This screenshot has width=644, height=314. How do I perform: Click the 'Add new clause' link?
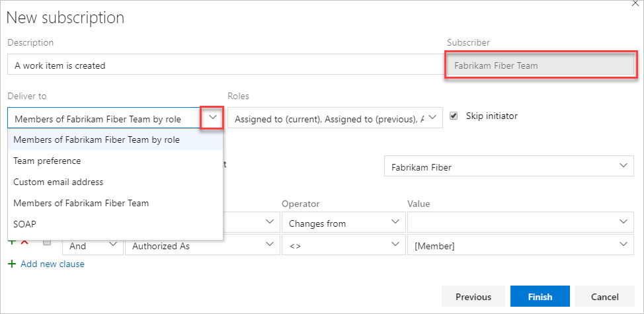(52, 264)
